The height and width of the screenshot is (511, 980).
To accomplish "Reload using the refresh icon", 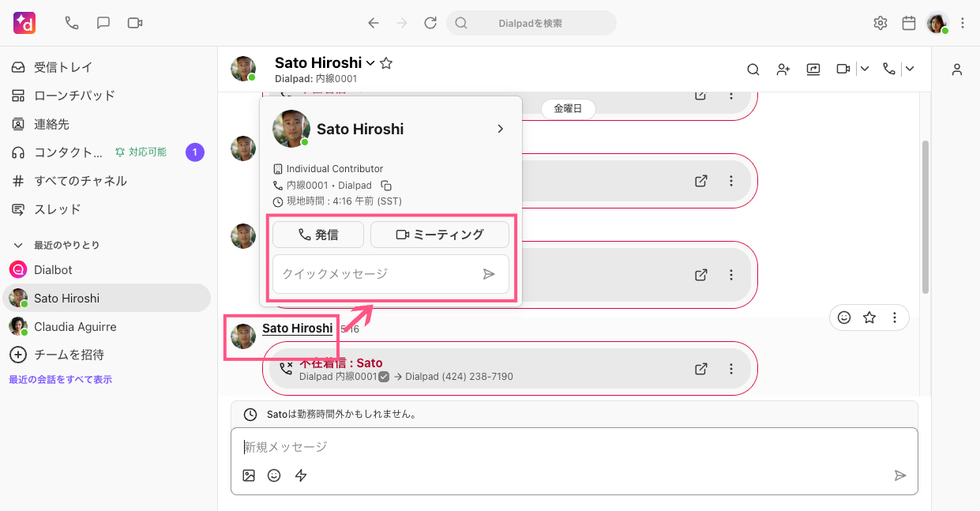I will click(430, 23).
